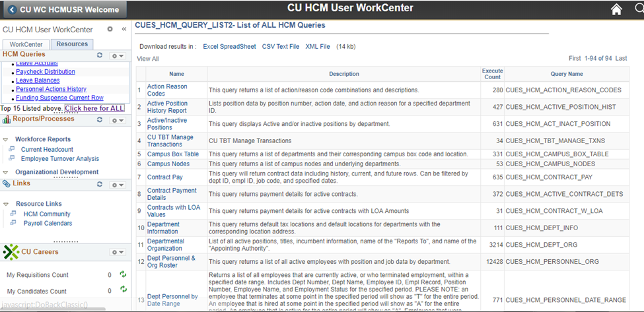Image resolution: width=644 pixels, height=312 pixels.
Task: Open Campus Box Table query
Action: [173, 154]
